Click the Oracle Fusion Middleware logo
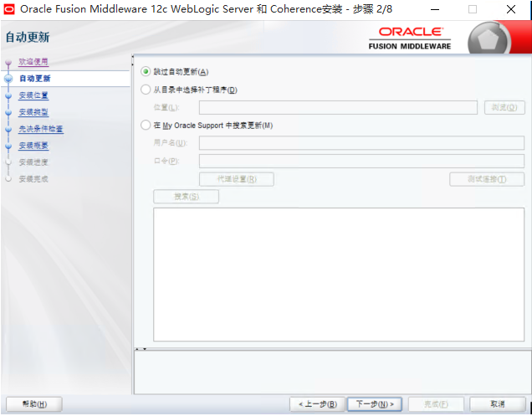This screenshot has width=532, height=416. tap(410, 39)
